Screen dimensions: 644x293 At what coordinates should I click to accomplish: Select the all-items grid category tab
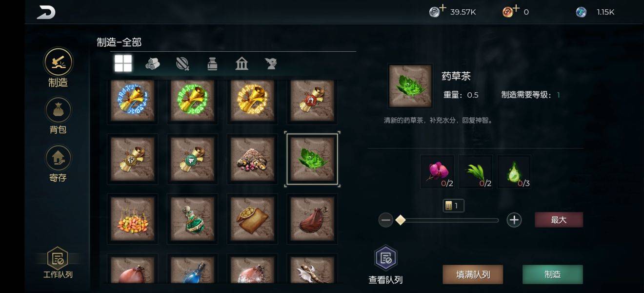(x=123, y=63)
